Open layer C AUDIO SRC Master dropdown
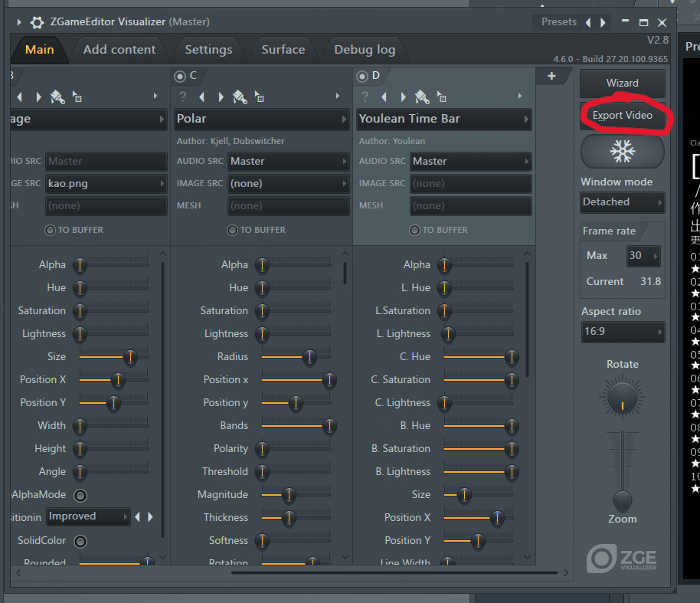The width and height of the screenshot is (700, 603). point(289,161)
